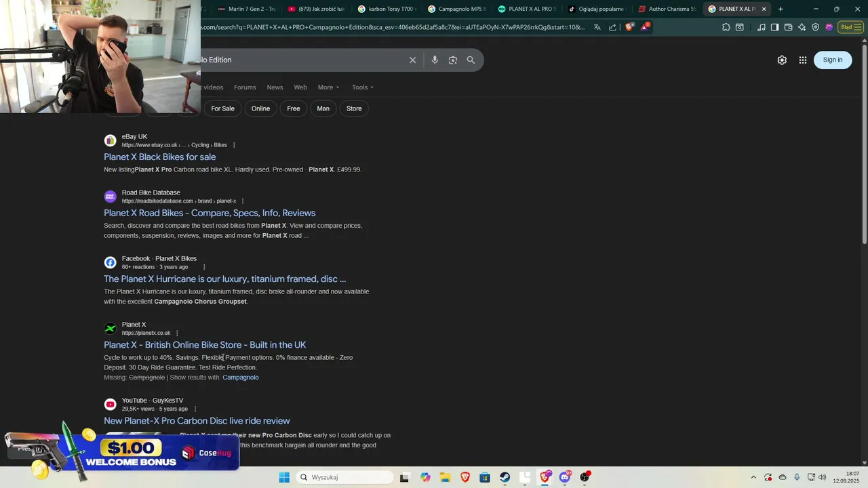This screenshot has width=868, height=488.
Task: Switch to Marlin 7 Gen 2 browser tab
Action: [247, 9]
